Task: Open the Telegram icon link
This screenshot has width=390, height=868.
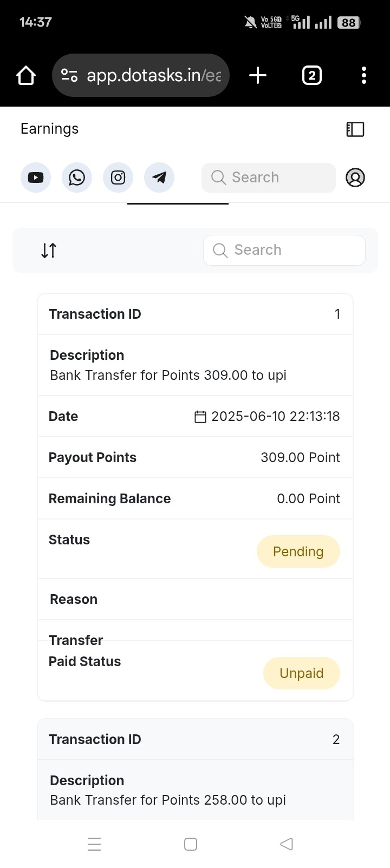Action: click(159, 177)
